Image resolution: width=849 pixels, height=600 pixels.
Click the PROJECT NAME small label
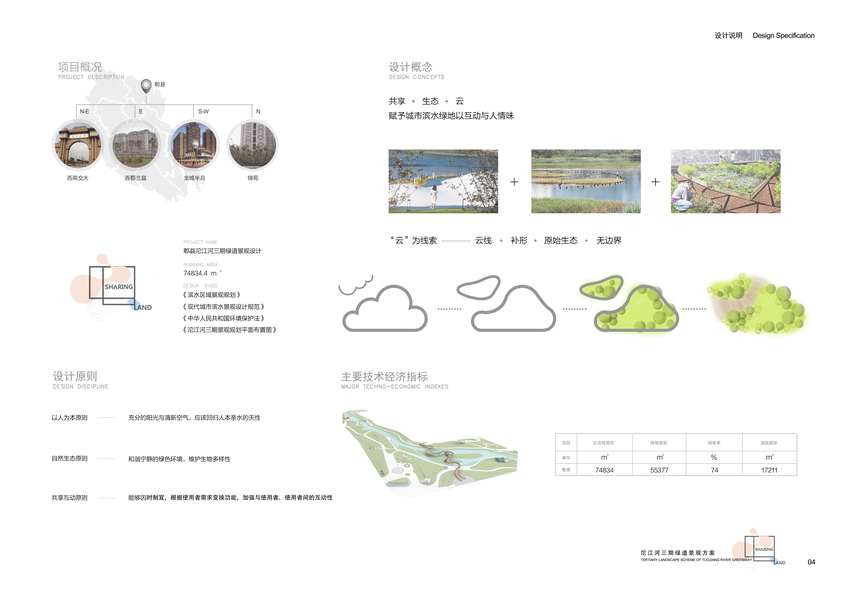click(200, 242)
